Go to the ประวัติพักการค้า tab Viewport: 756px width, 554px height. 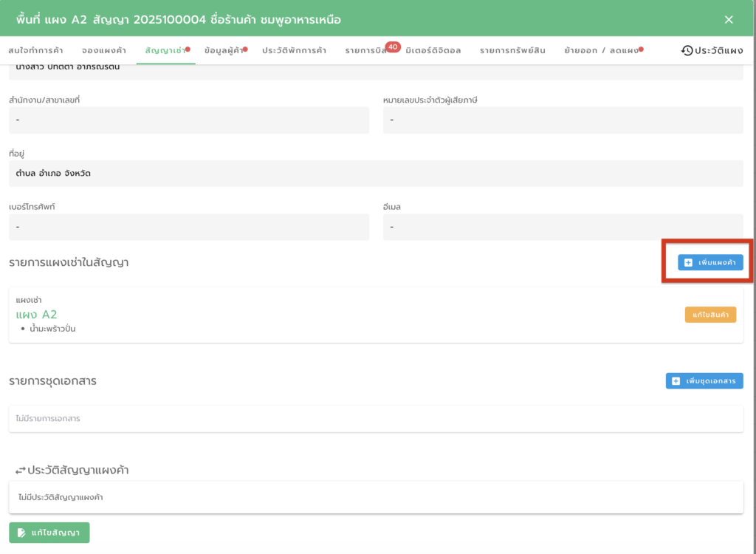(294, 50)
